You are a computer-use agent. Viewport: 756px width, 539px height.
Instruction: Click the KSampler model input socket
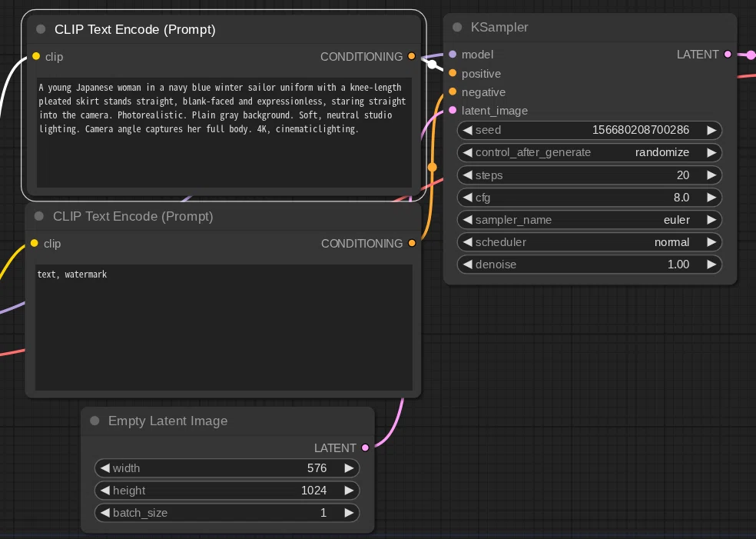click(453, 54)
